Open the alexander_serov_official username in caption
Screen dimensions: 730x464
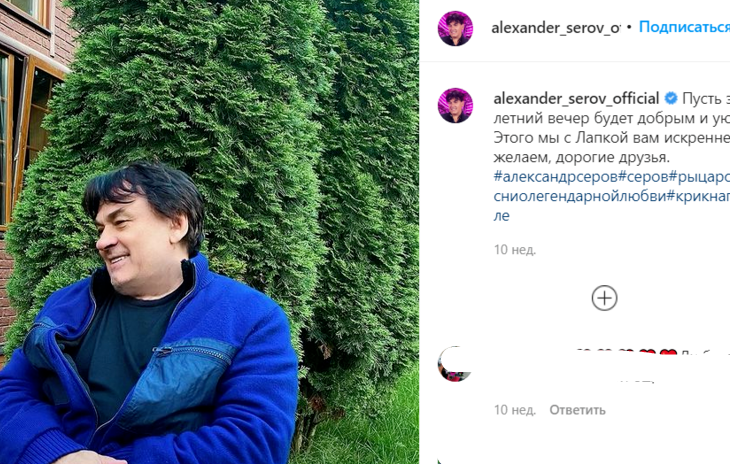click(x=576, y=99)
